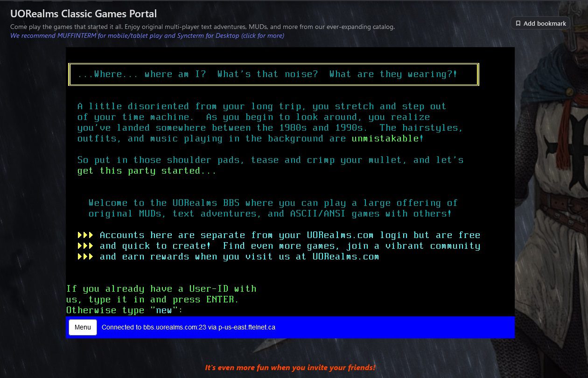Click the arrows before 'Accounts here are separate'
This screenshot has height=378, width=588.
coord(85,235)
